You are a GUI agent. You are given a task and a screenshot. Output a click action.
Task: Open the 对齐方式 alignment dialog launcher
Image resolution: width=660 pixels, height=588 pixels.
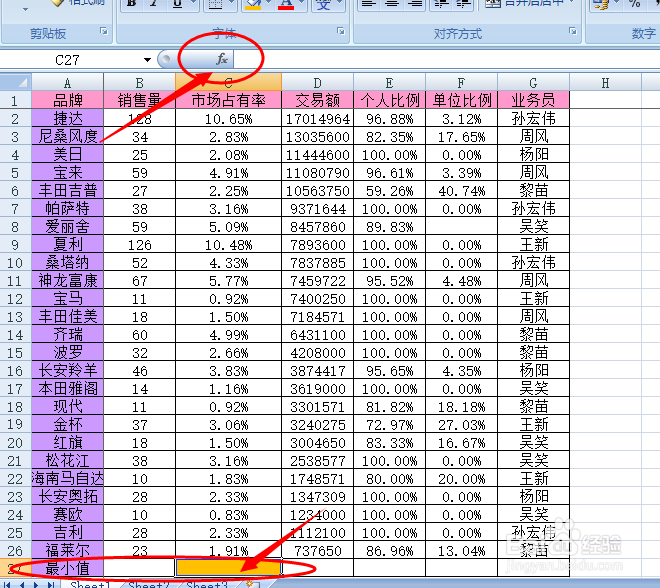tap(572, 31)
